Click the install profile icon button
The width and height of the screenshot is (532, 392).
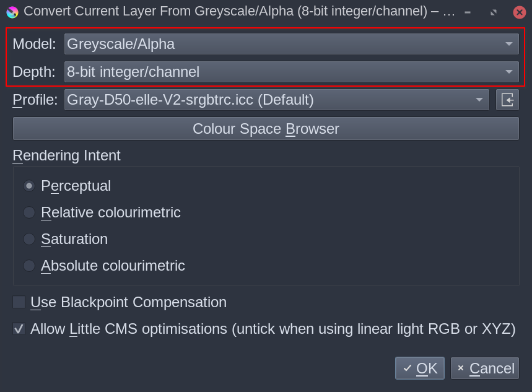click(x=507, y=100)
